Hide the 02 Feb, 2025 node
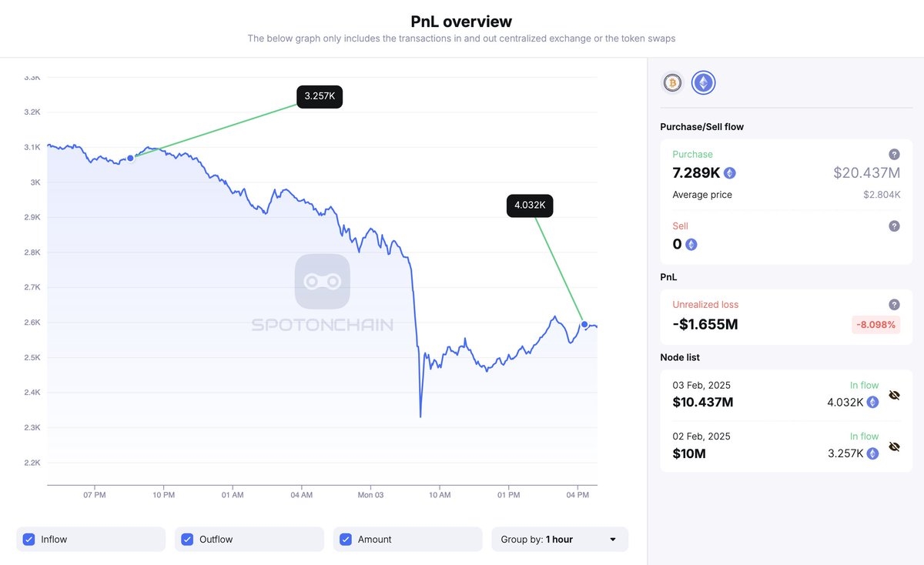 (894, 446)
